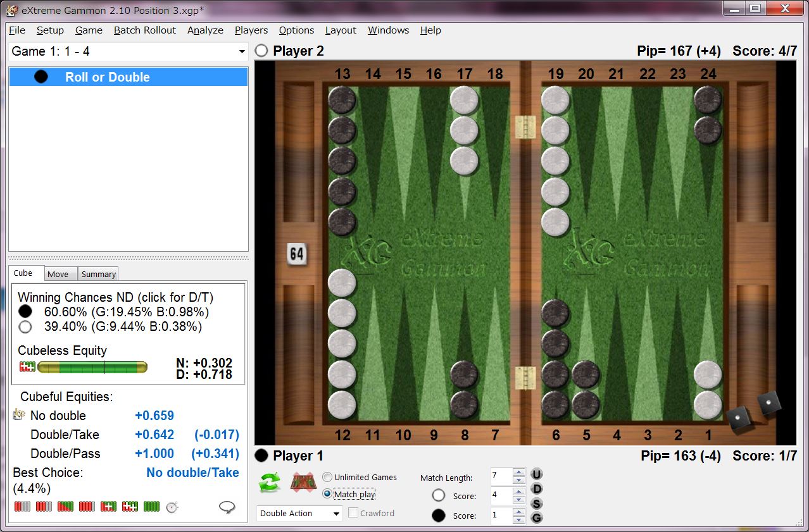Click the Double/Pass equity +1.000
Image resolution: width=809 pixels, height=532 pixels.
[154, 454]
